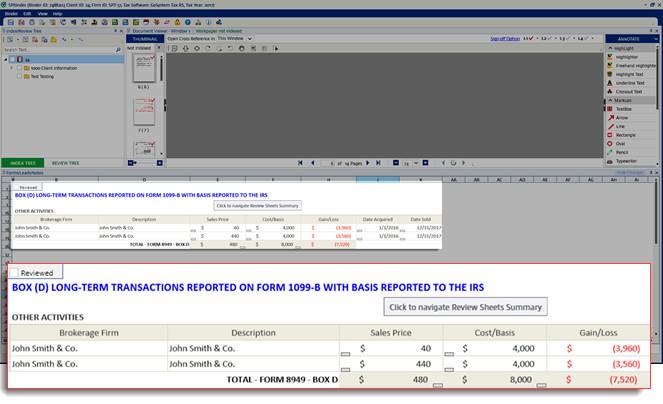Collapse the Highlight annotation group
663x404 pixels.
click(610, 48)
